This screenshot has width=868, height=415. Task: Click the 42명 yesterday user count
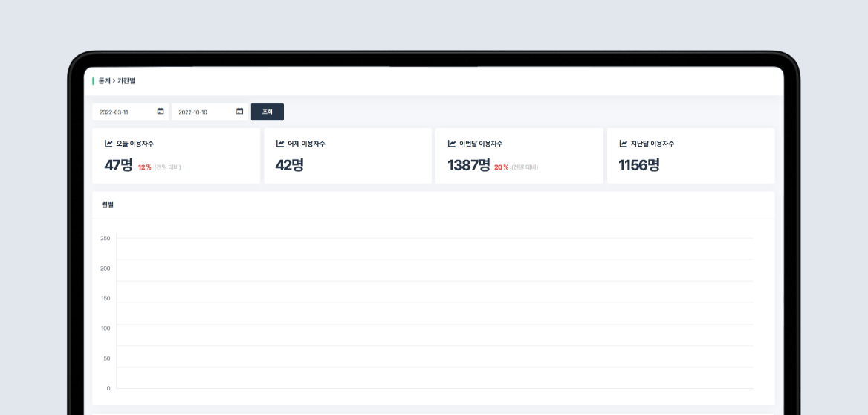point(289,165)
